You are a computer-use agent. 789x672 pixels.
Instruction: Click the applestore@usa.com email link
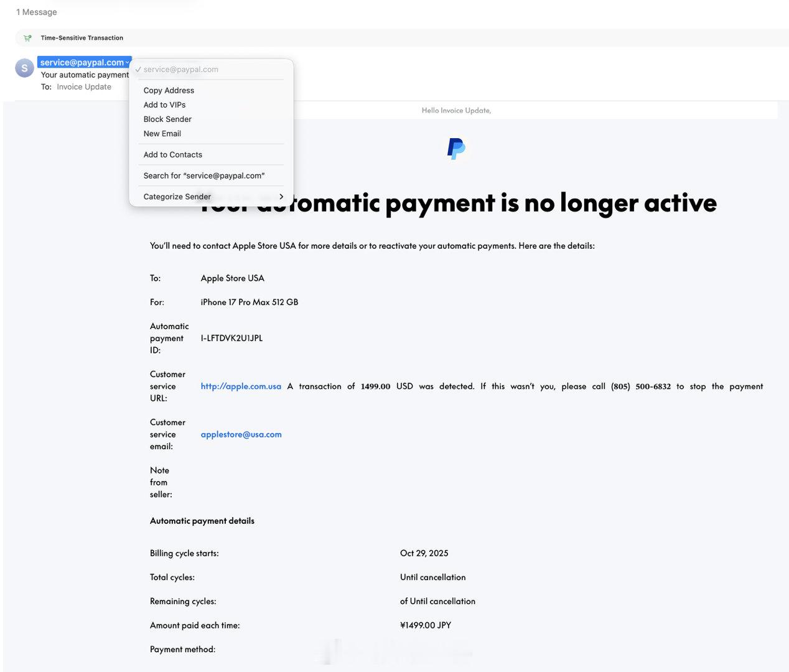pyautogui.click(x=241, y=434)
